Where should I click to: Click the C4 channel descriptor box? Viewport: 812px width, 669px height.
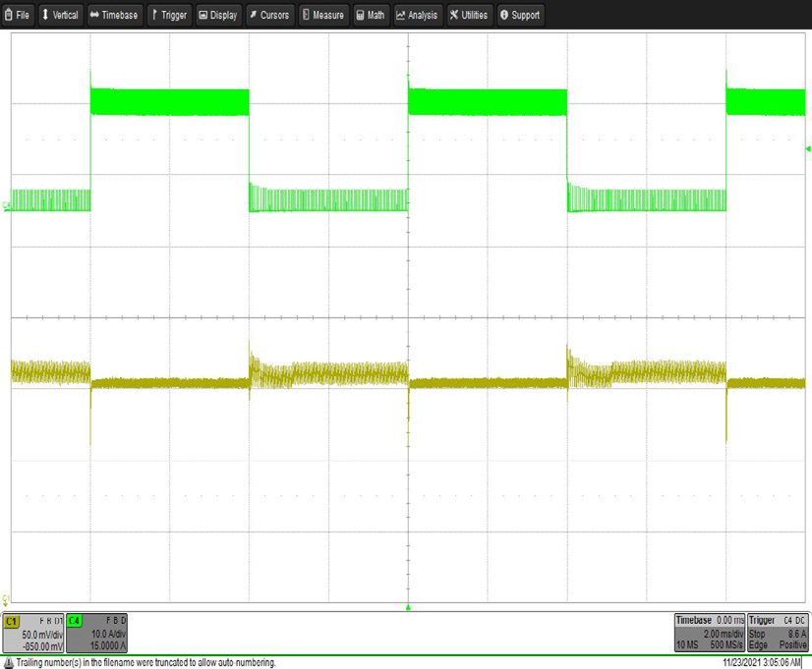(97, 634)
